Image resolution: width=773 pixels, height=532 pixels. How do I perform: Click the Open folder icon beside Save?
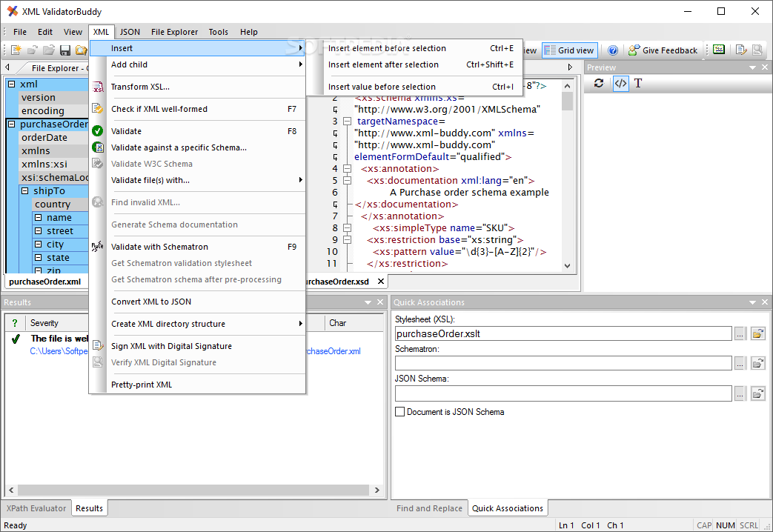pos(82,50)
